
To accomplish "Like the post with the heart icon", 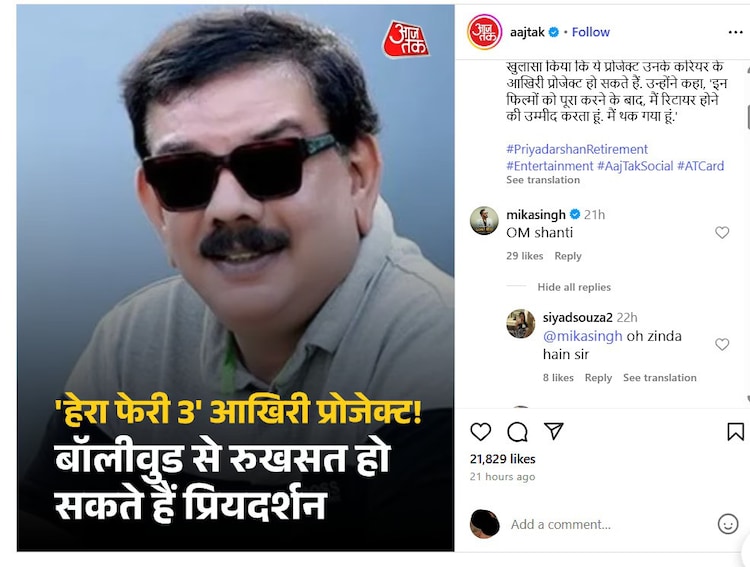I will pos(481,432).
